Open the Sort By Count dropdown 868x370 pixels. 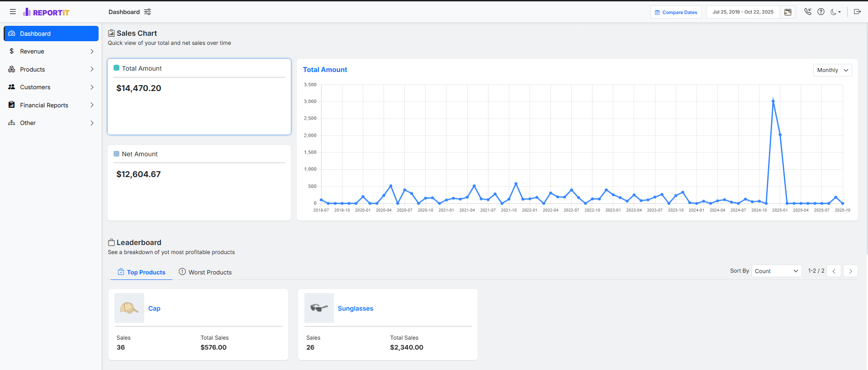pyautogui.click(x=776, y=271)
